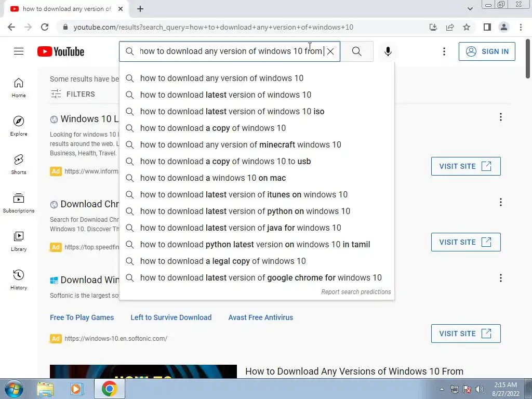Click browser forward arrow
Viewport: 532px width, 399px height.
click(x=28, y=27)
